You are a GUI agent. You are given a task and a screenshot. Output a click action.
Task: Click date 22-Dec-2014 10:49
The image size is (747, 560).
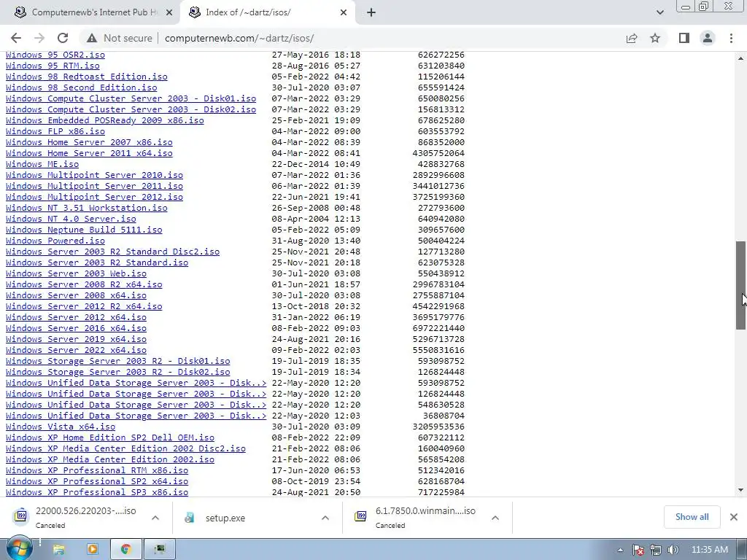[316, 164]
